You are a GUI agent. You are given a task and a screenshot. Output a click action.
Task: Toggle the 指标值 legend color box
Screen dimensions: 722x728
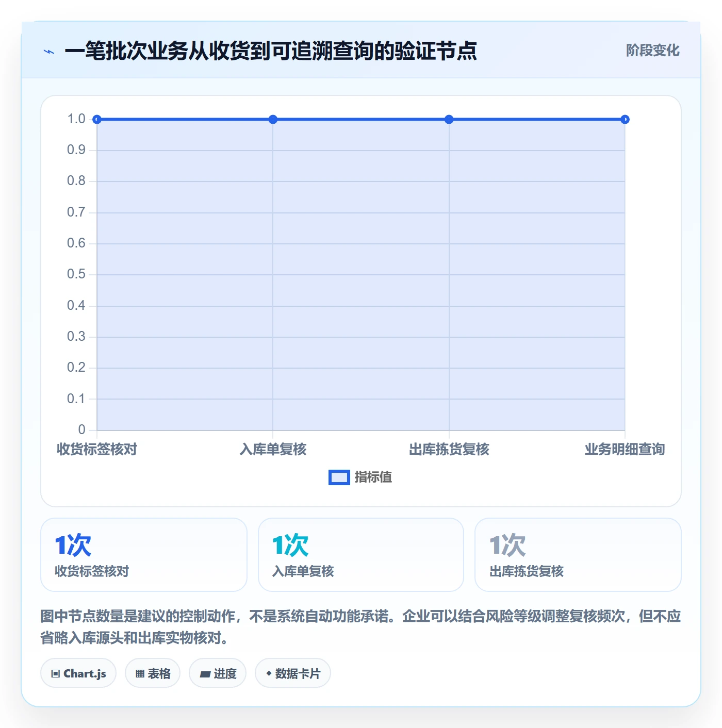(x=339, y=477)
